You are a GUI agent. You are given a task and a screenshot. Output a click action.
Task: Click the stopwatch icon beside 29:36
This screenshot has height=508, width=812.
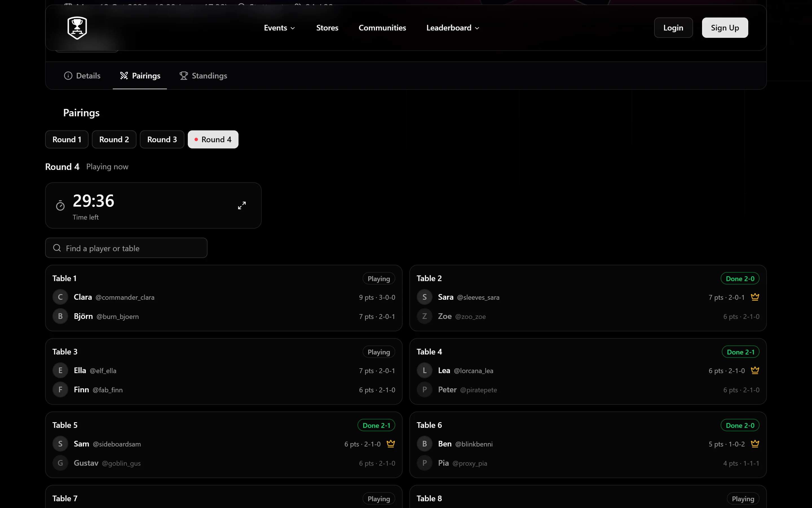(60, 205)
